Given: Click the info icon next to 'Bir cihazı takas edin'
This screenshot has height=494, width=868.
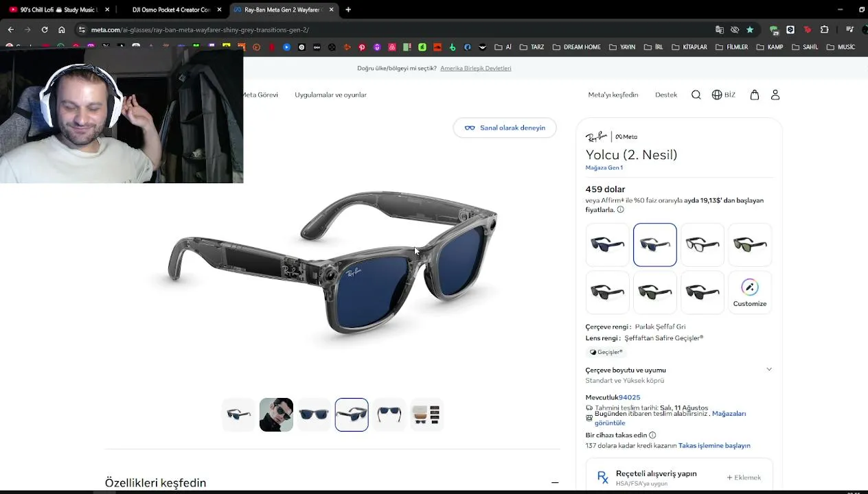Looking at the screenshot, I should [x=652, y=435].
